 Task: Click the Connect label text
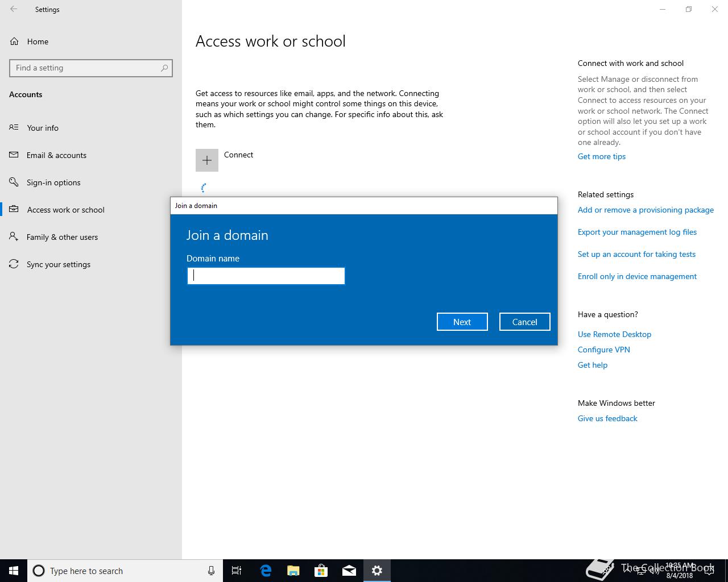click(238, 155)
